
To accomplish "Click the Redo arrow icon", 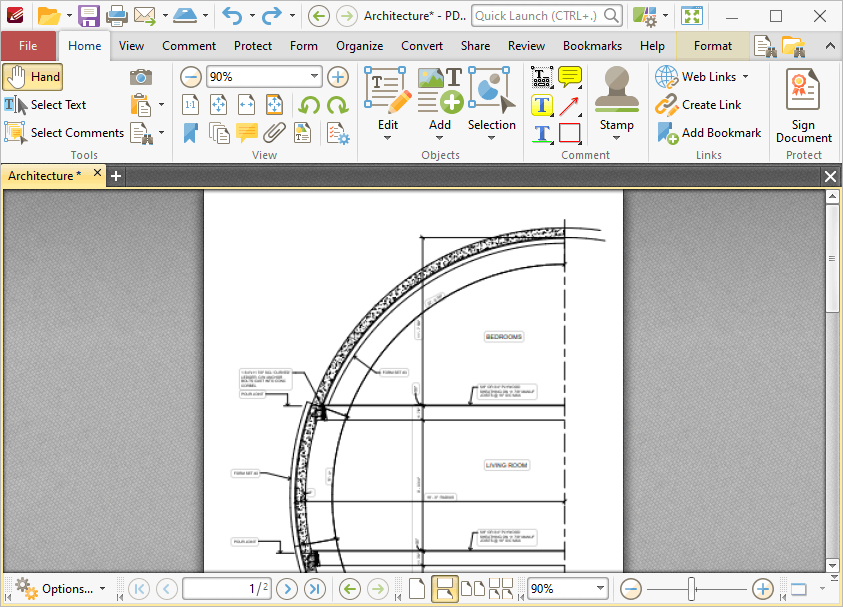I will pos(272,16).
